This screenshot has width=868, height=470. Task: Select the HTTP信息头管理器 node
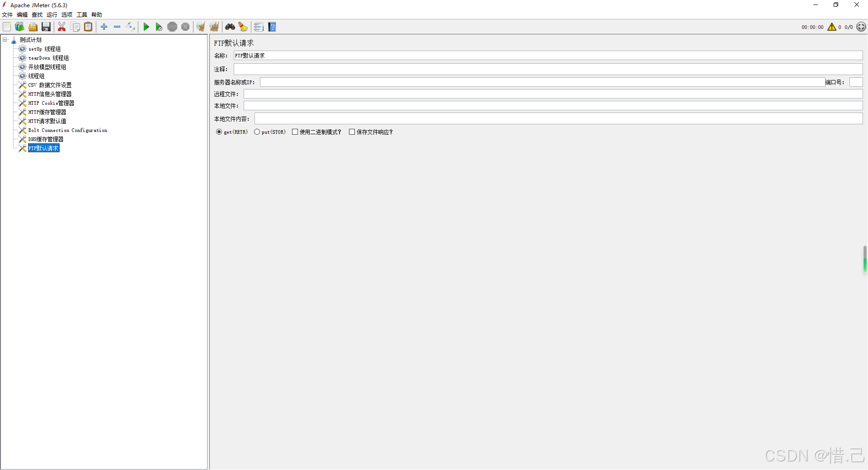click(50, 94)
